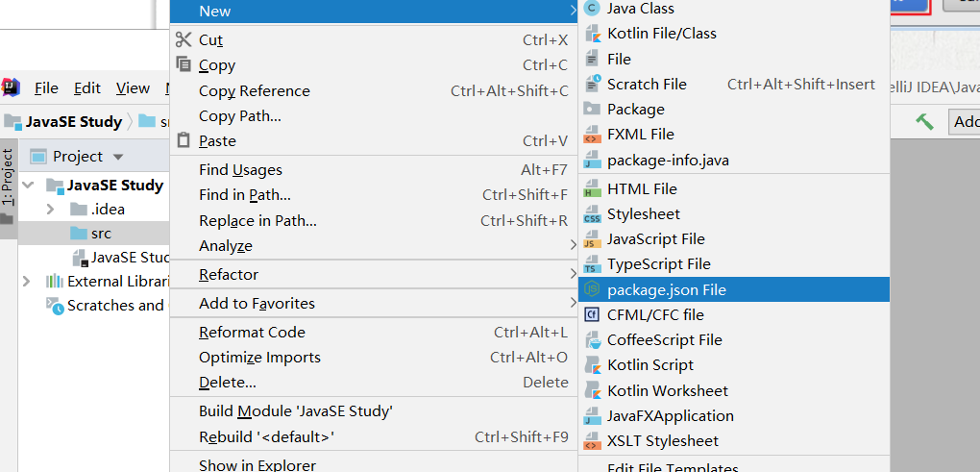Viewport: 980px width, 472px height.
Task: Click the TypeScript File icon
Action: [x=591, y=263]
